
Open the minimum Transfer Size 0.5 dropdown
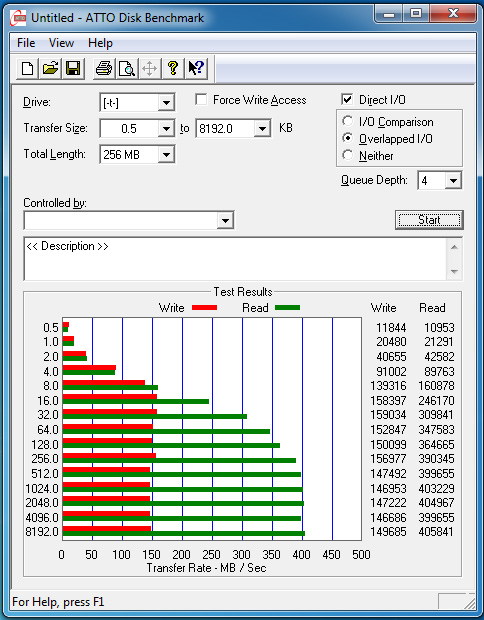point(166,129)
